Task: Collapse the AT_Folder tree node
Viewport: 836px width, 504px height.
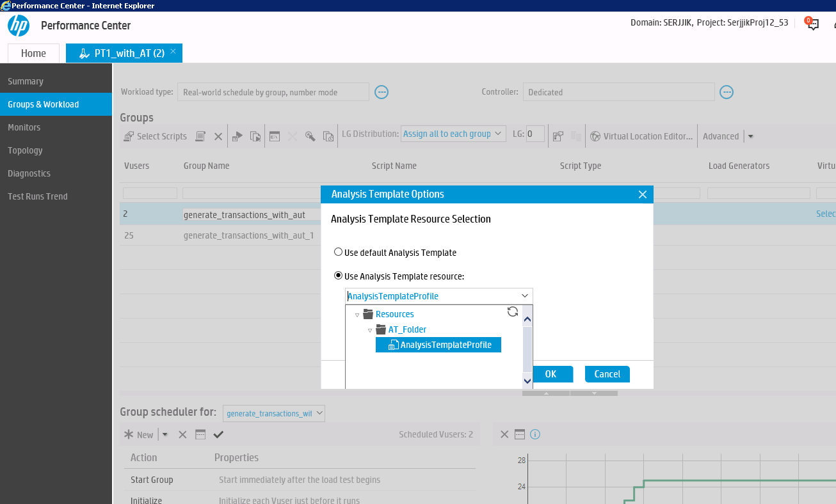Action: click(370, 330)
